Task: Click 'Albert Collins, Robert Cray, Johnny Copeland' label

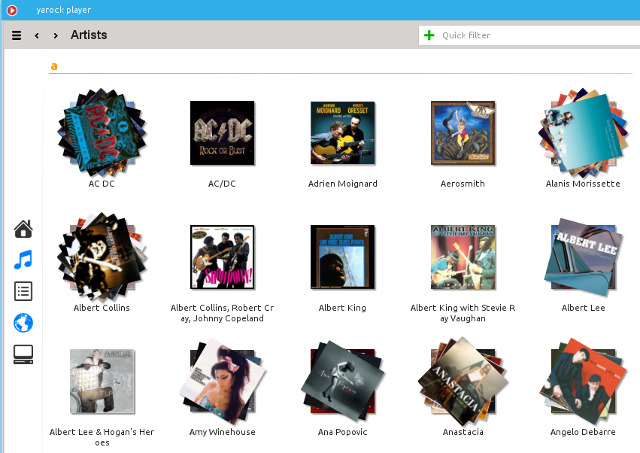Action: coord(222,313)
